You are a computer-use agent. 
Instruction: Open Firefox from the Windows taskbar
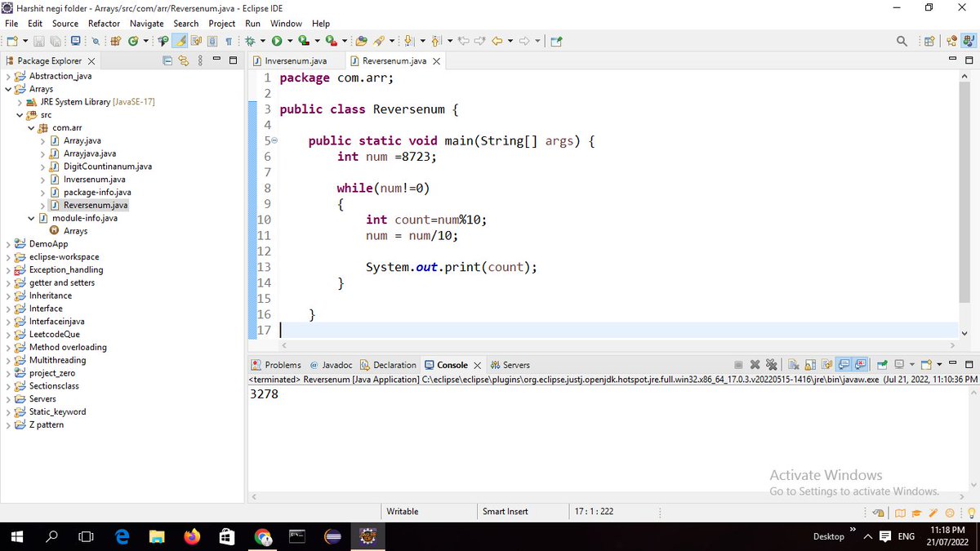[192, 536]
